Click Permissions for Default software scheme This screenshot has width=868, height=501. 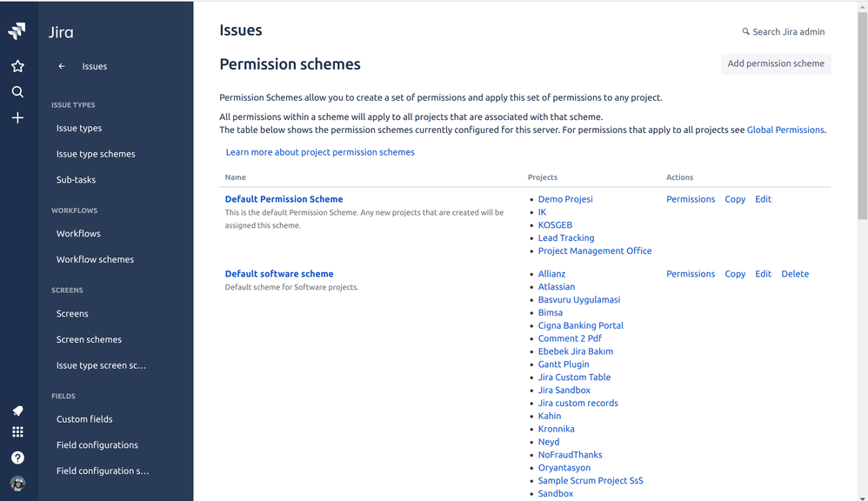[691, 274]
